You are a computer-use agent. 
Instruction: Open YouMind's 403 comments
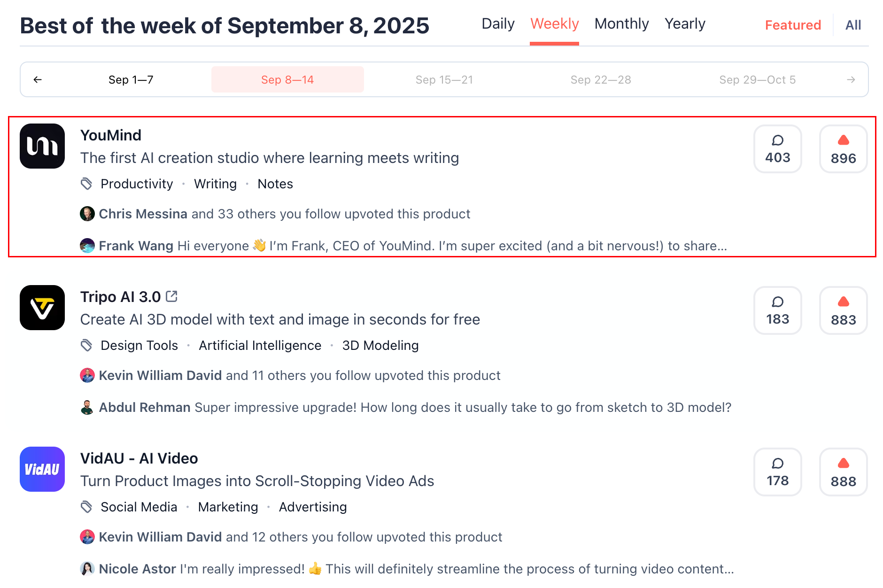(777, 149)
